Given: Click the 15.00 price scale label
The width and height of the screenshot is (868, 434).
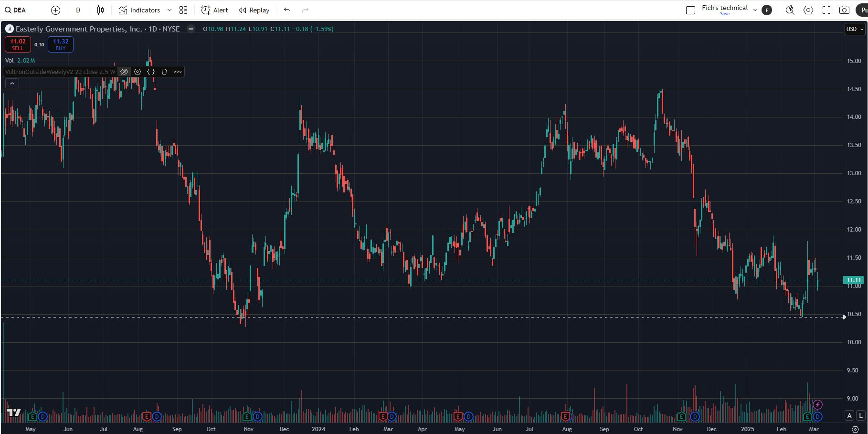Looking at the screenshot, I should point(854,61).
